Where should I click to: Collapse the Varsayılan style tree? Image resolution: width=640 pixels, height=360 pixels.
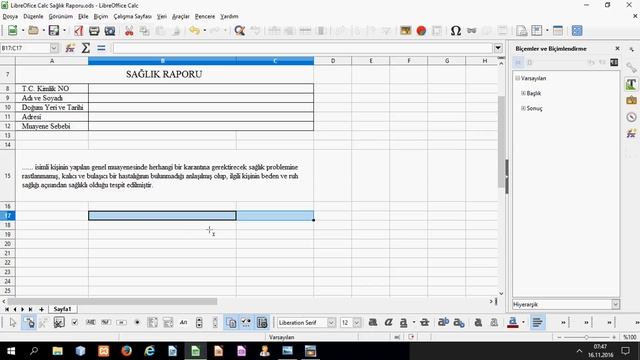click(x=518, y=78)
